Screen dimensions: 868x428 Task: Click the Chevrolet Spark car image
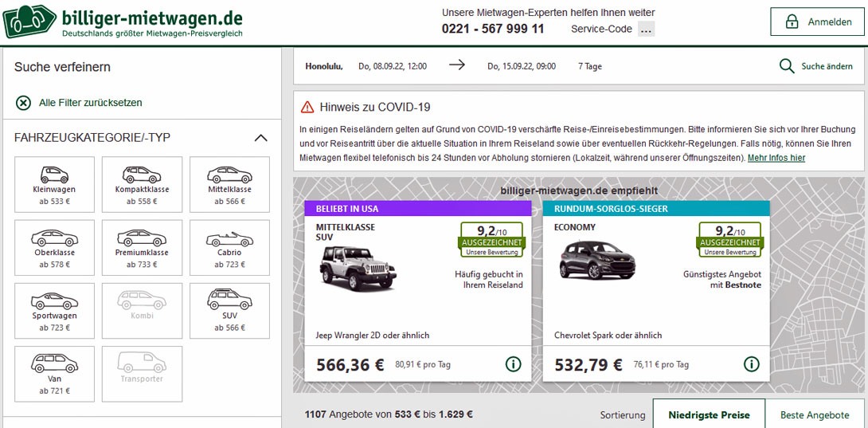point(597,260)
